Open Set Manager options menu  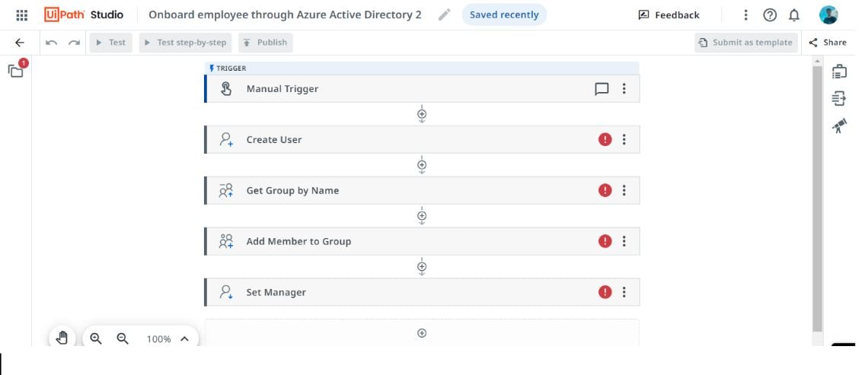coord(624,292)
